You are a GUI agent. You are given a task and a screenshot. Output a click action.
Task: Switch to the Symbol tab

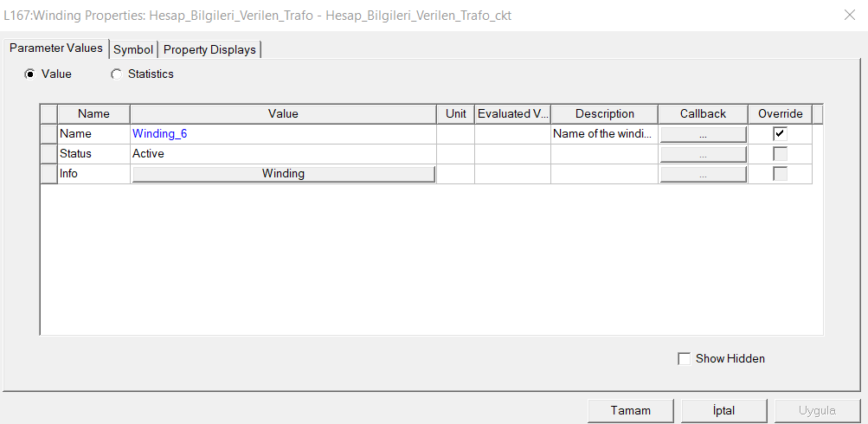[x=133, y=49]
